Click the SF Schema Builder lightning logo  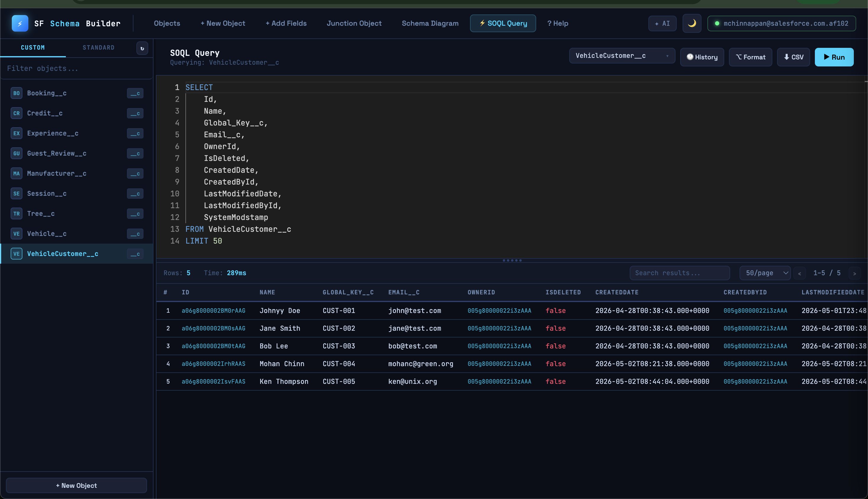click(x=20, y=23)
